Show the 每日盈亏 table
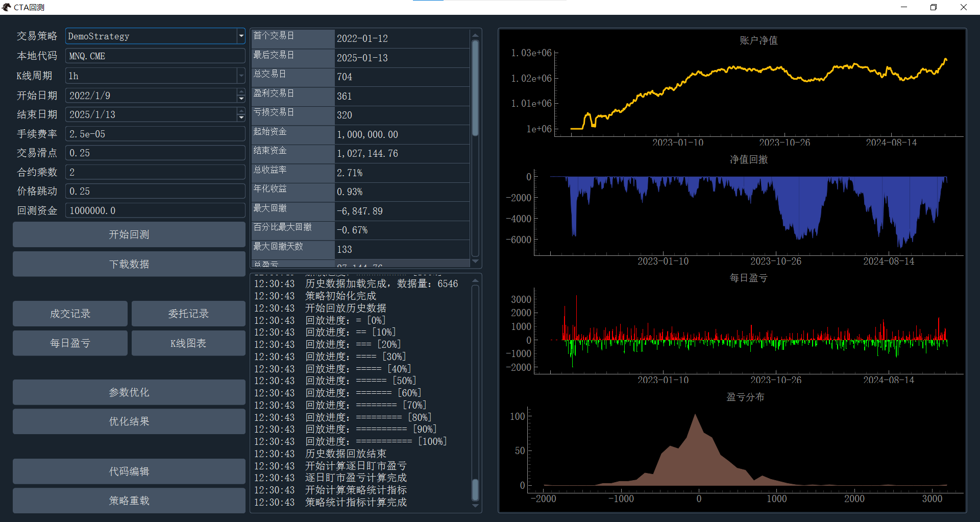 [x=70, y=343]
